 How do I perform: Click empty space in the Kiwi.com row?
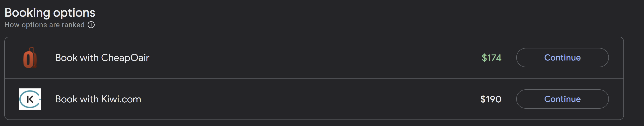pyautogui.click(x=300, y=99)
